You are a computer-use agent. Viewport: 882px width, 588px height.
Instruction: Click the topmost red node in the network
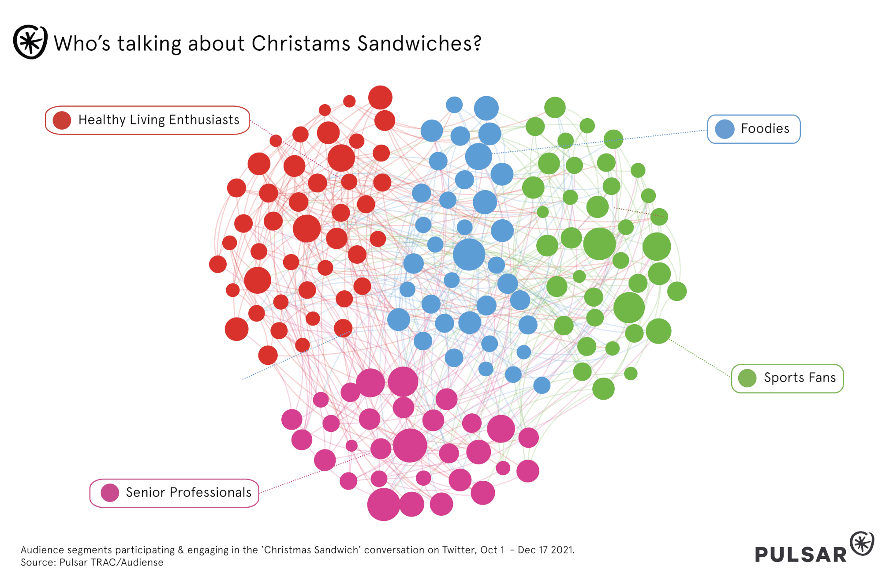380,97
